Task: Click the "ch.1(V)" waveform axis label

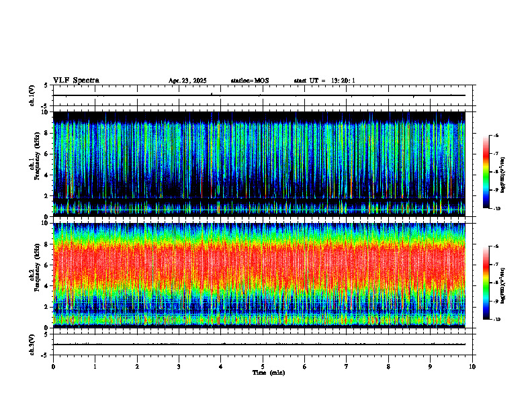Action: (x=32, y=95)
